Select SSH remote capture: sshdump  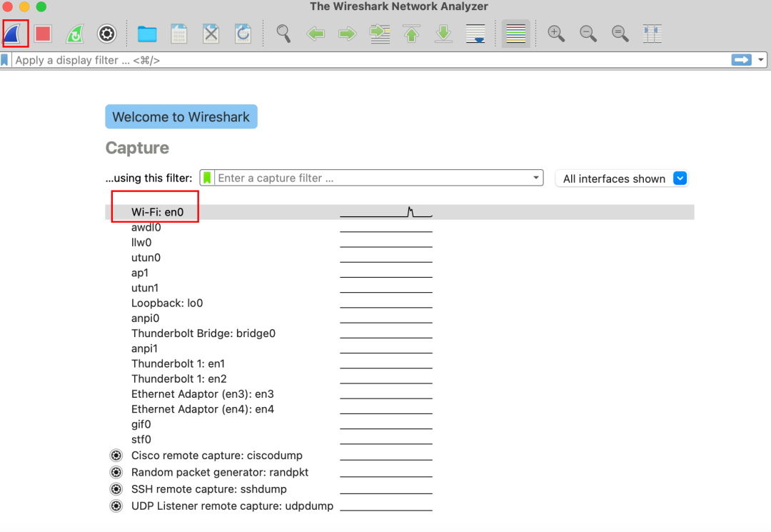pyautogui.click(x=208, y=489)
